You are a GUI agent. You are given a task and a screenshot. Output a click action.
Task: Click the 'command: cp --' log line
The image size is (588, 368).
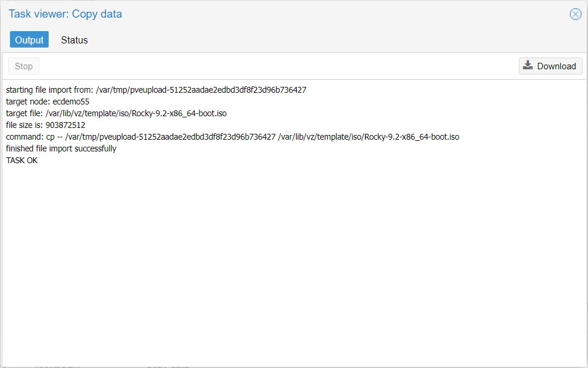233,137
